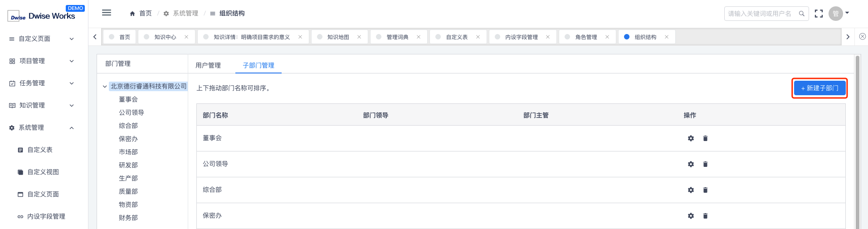The image size is (868, 229).
Task: Switch to the 用户管理 tab
Action: pos(208,65)
